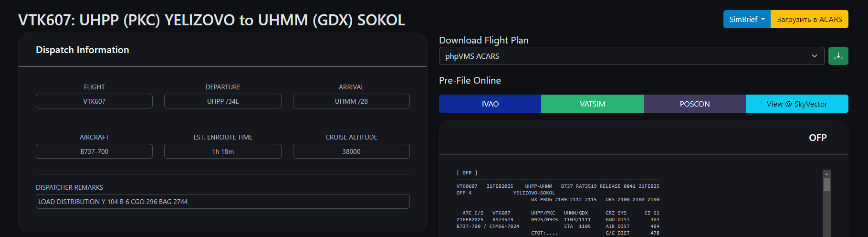This screenshot has height=237, width=868.
Task: Select the POSCON pre-file option
Action: coord(695,104)
